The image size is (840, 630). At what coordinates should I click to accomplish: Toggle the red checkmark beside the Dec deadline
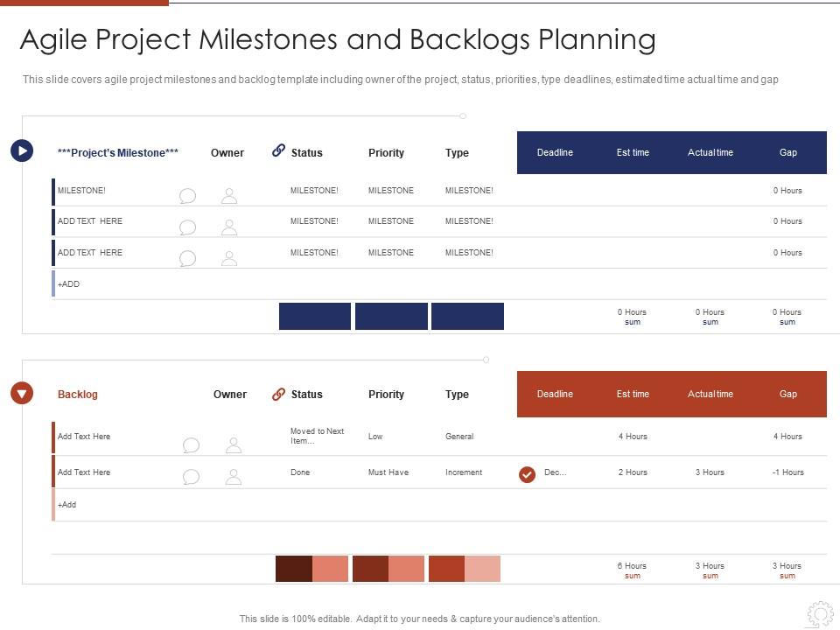coord(527,475)
